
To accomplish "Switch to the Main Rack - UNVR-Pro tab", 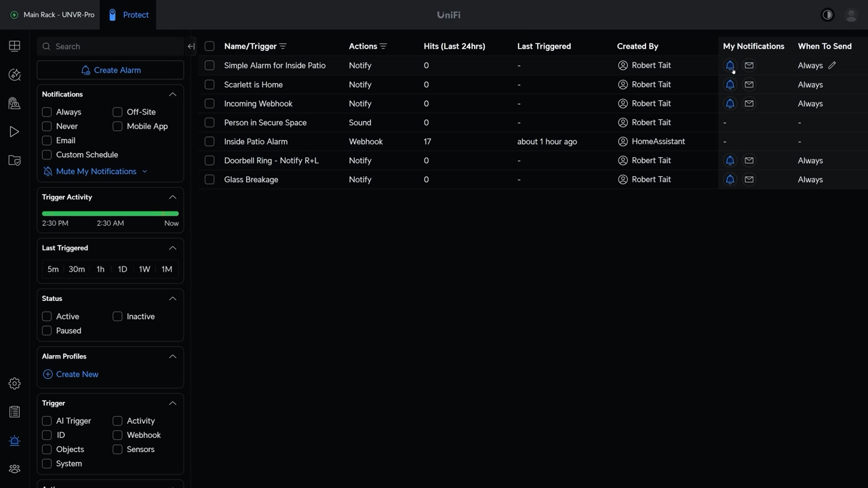I will (52, 15).
